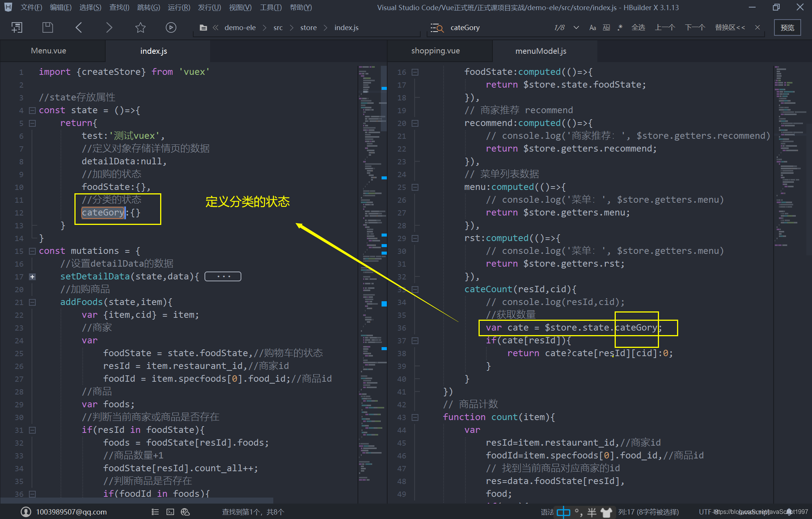Screen dimensions: 812x519
Task: Click the left editor minimap
Action: click(x=372, y=282)
